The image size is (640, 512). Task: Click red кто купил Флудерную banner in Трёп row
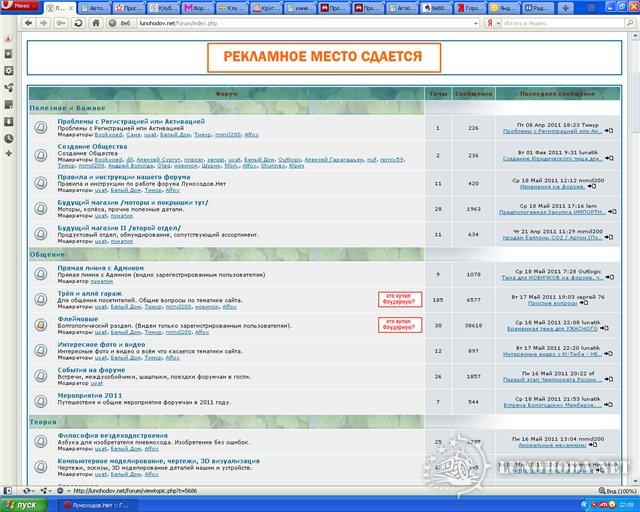click(x=400, y=299)
